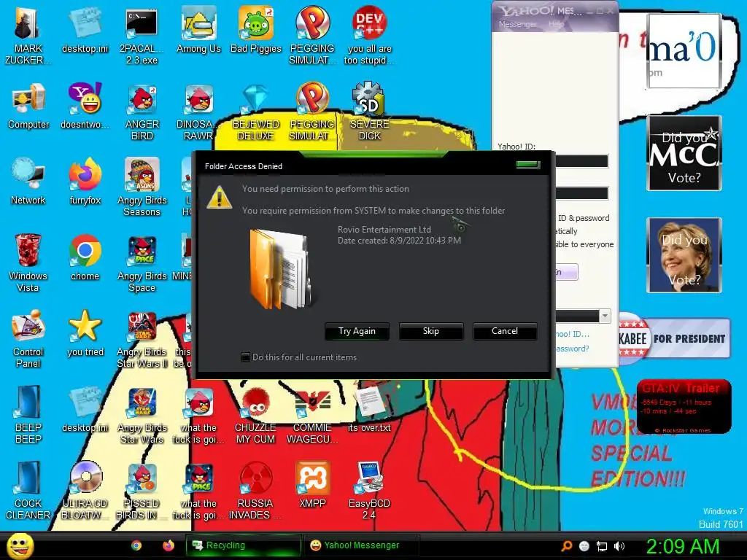Click the 'assword?' forgot password link
This screenshot has height=560, width=747.
tap(572, 349)
